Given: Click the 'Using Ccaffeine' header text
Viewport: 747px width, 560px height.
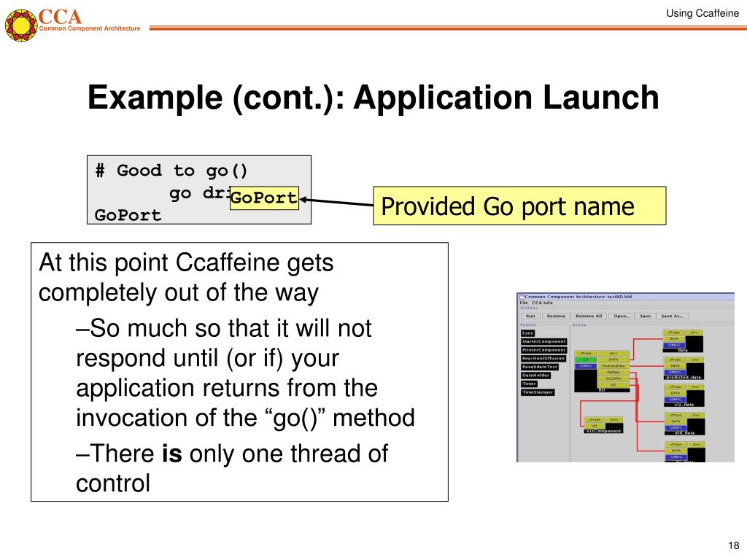Looking at the screenshot, I should pos(703,13).
